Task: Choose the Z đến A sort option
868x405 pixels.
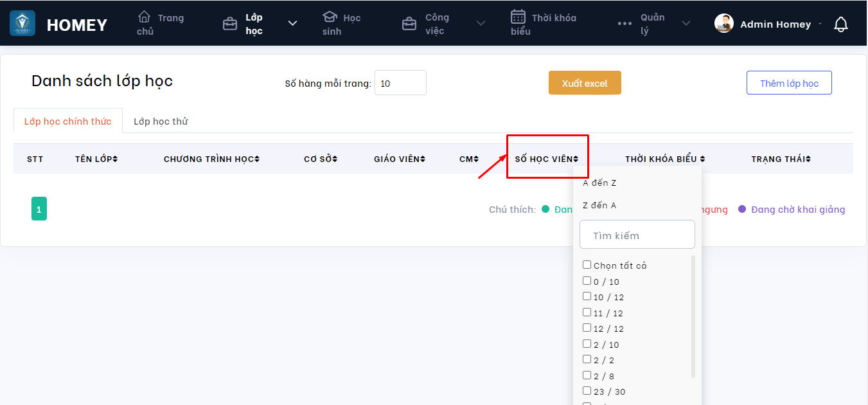Action: (599, 206)
